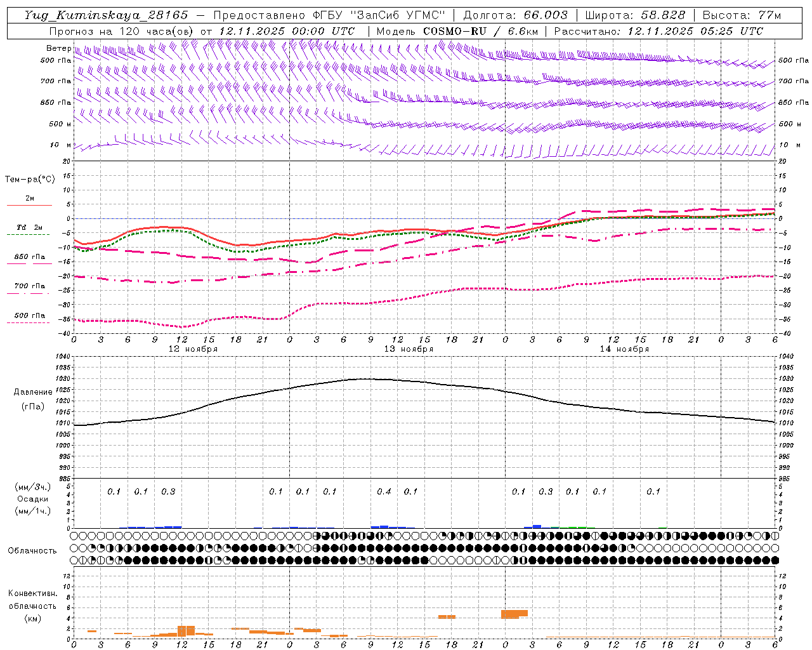Click the (мм/3ч.) precipitation unit label
This screenshot has height=650, width=812.
click(x=32, y=487)
